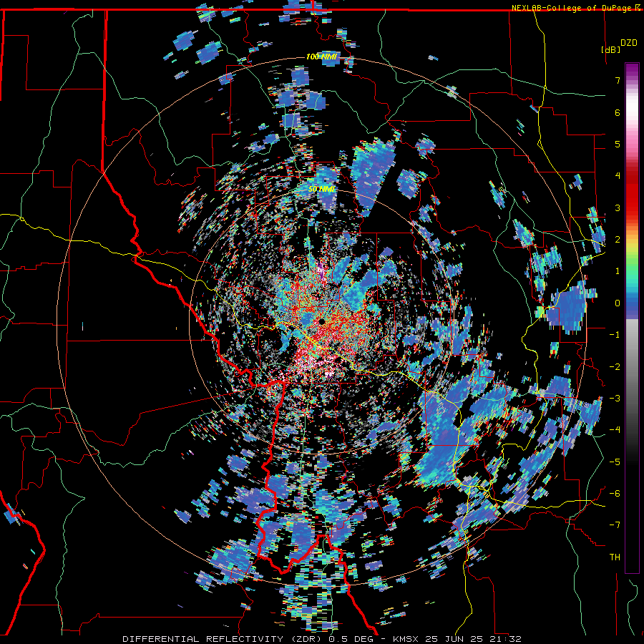Viewport: 644px width, 644px height.
Task: Click the 2 value on the scale
Action: [618, 240]
